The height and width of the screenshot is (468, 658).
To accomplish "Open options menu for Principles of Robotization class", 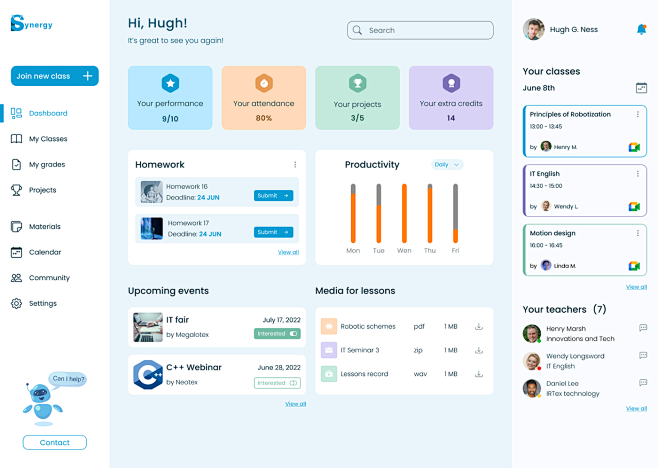I will [x=637, y=114].
